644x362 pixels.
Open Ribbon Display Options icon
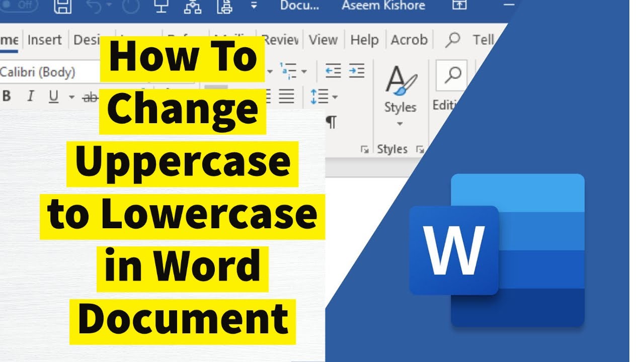click(x=459, y=5)
